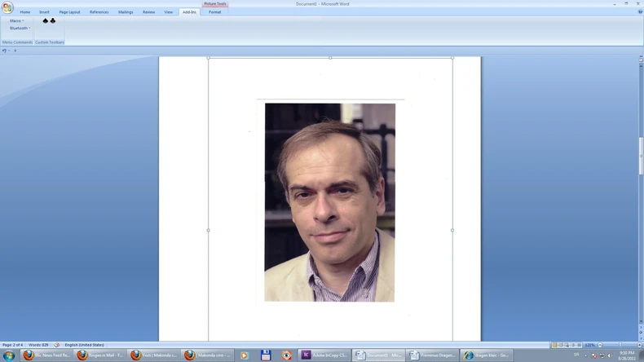The height and width of the screenshot is (362, 644).
Task: Open Adobe InCopy from the taskbar
Action: point(324,355)
